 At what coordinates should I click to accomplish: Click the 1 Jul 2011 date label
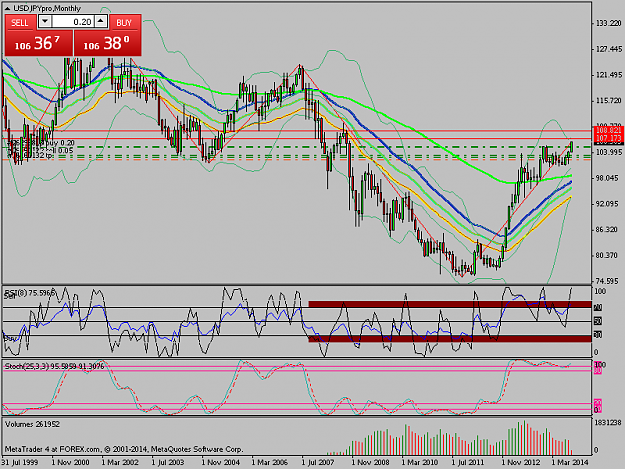470,462
